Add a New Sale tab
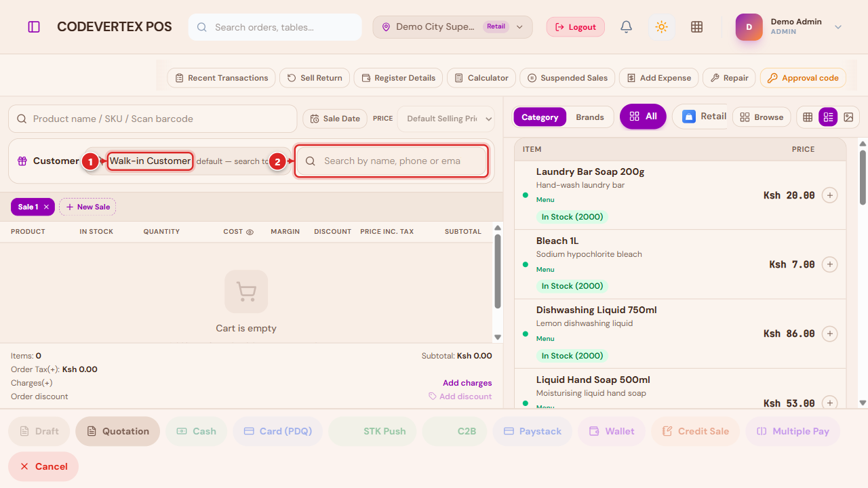The height and width of the screenshot is (488, 868). click(87, 207)
